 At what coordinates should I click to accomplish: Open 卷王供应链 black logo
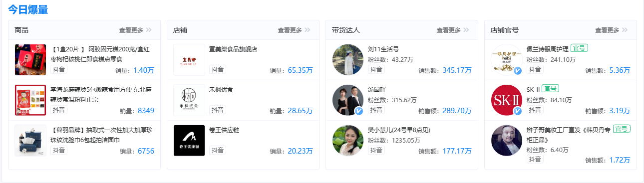(x=189, y=141)
